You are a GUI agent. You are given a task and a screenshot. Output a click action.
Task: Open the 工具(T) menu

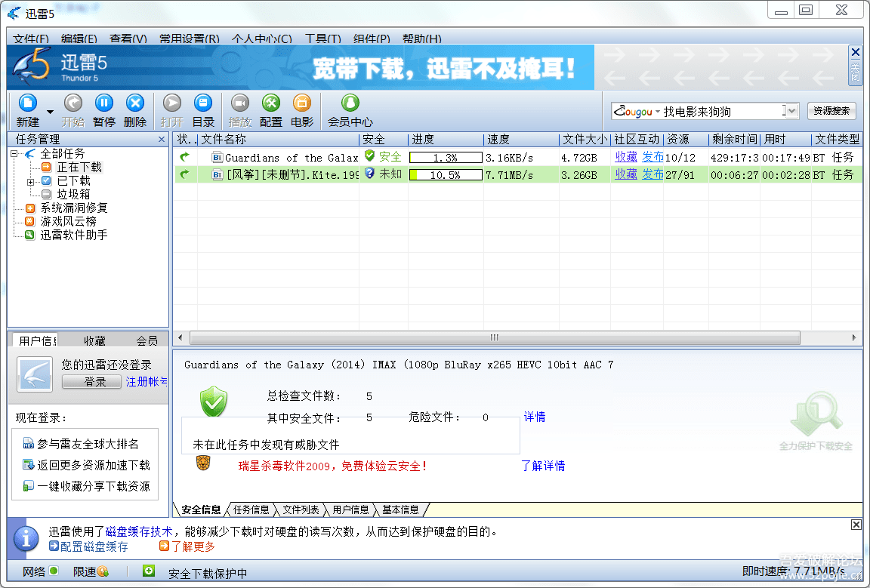click(323, 38)
